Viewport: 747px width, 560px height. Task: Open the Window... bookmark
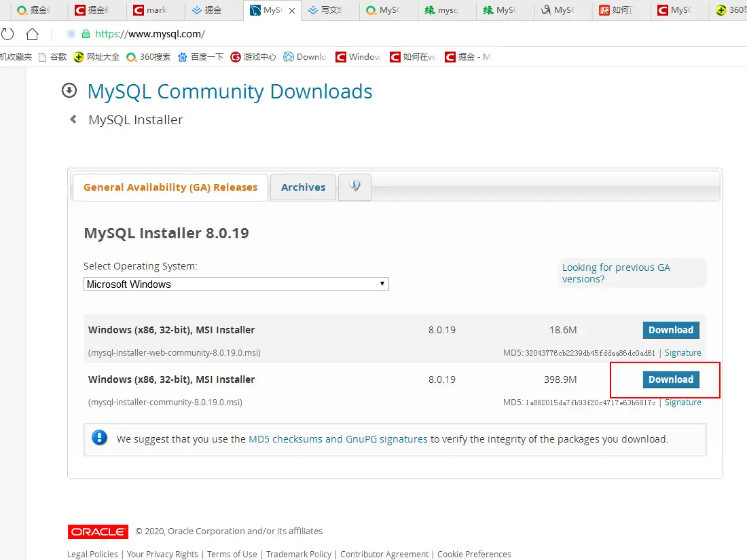pyautogui.click(x=359, y=57)
